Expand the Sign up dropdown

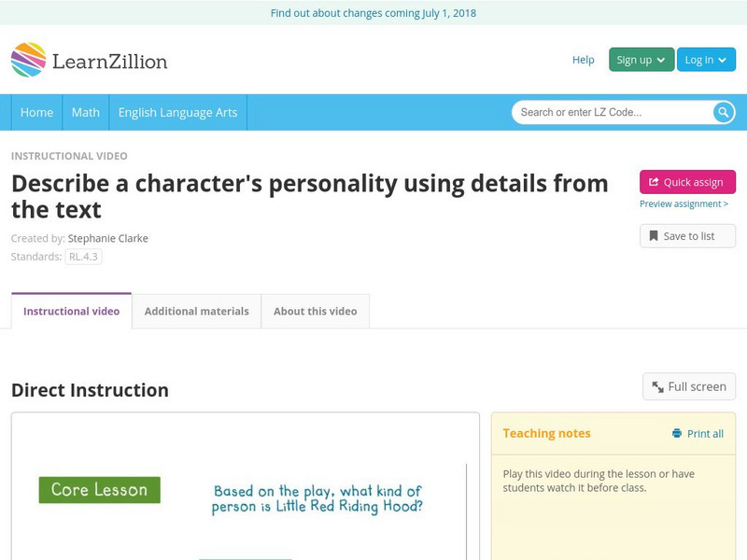641,60
